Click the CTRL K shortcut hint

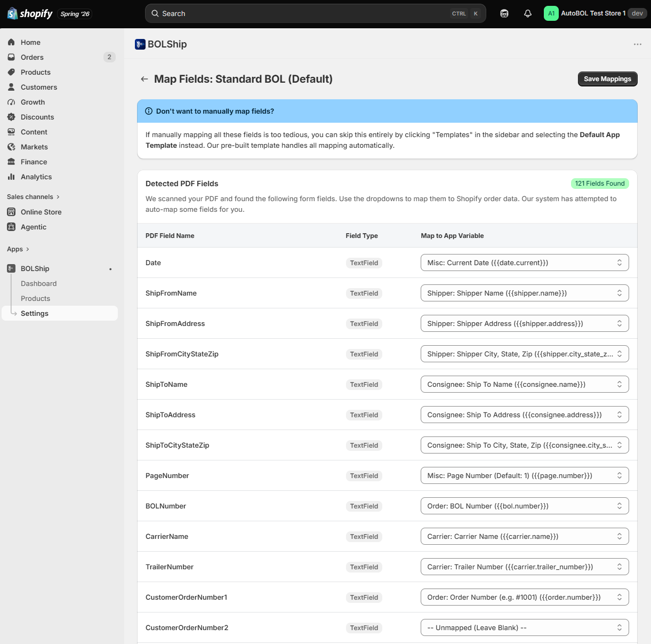(x=465, y=13)
